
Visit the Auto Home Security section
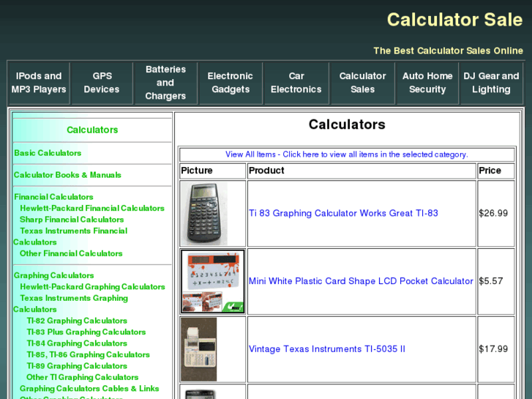(x=427, y=83)
